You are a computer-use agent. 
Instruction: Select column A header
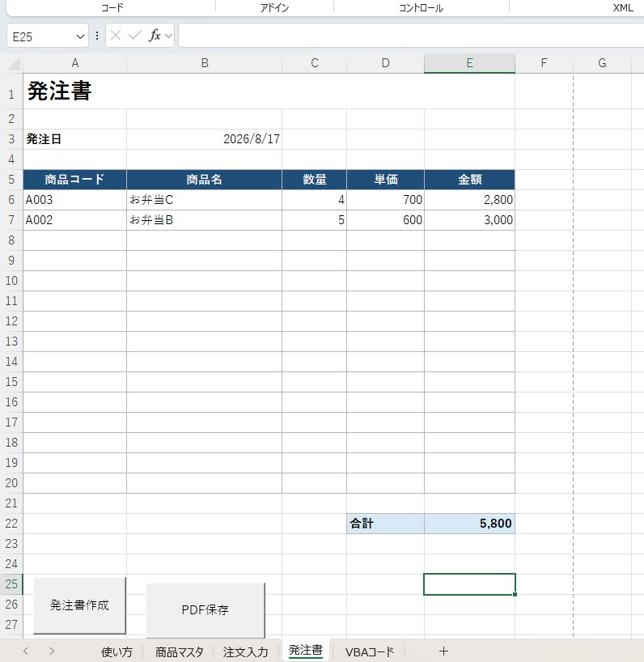[74, 63]
